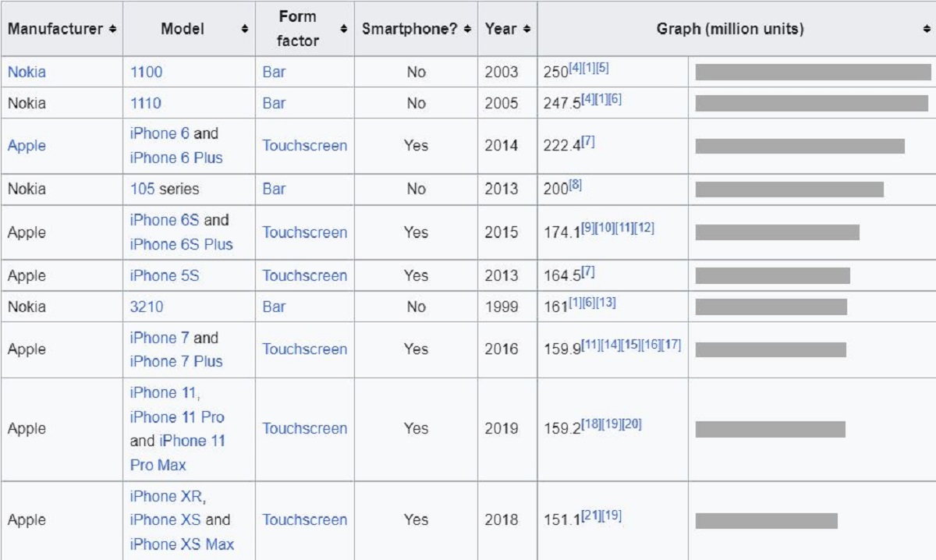Image resolution: width=936 pixels, height=560 pixels.
Task: Open the Nokia manufacturer link in first row
Action: [x=27, y=72]
